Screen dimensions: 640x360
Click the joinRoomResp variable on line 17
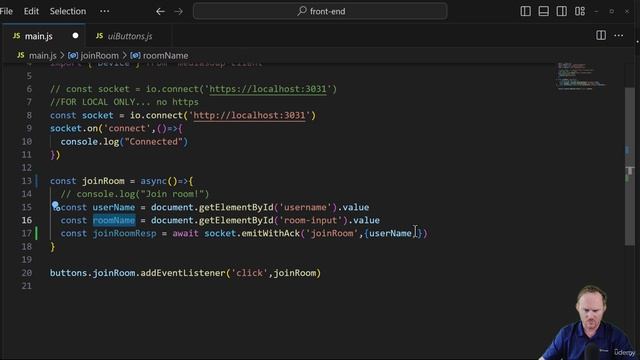point(124,233)
